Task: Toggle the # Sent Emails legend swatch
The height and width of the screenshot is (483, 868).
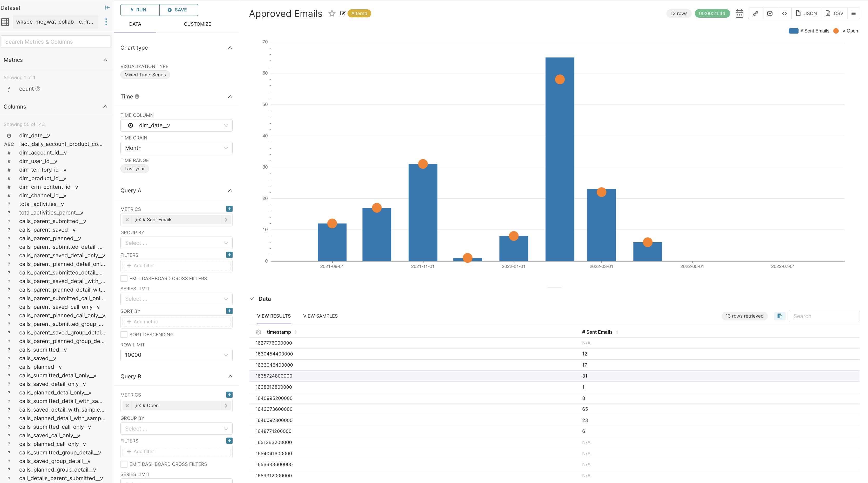Action: (793, 31)
